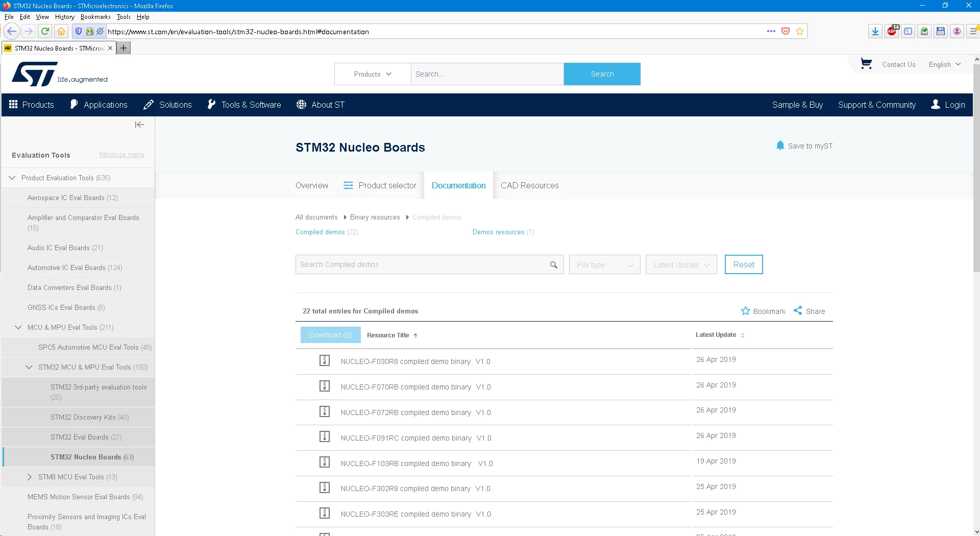Open page actions three-dot menu
Image resolution: width=980 pixels, height=536 pixels.
771,31
